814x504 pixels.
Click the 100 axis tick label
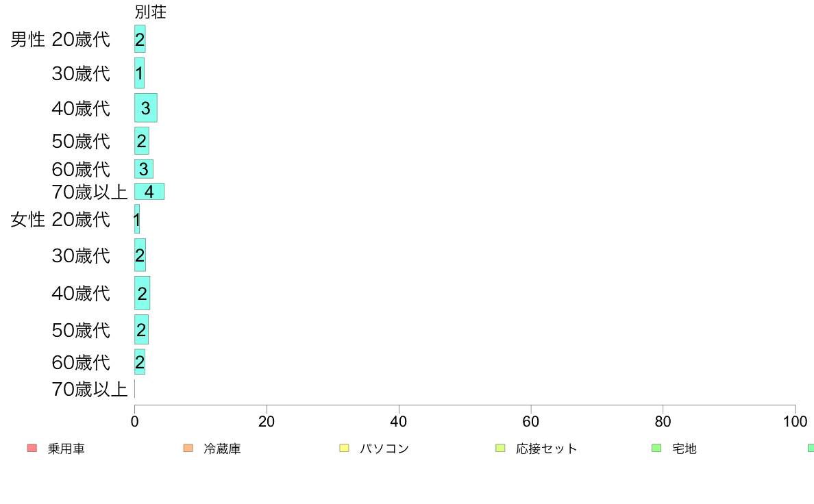pyautogui.click(x=795, y=421)
